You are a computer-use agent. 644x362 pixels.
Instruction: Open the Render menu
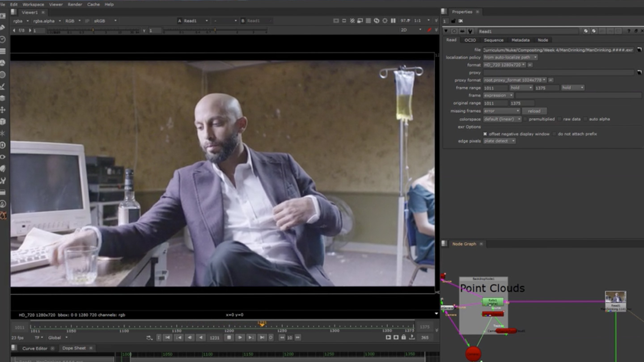(75, 4)
